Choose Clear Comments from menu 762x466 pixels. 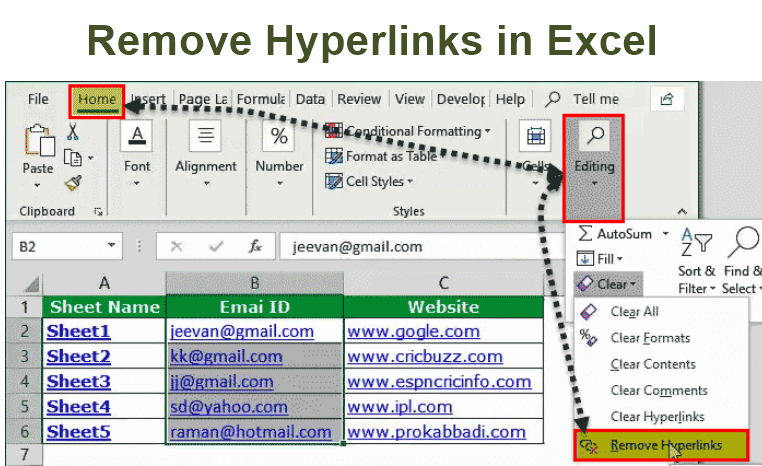pos(661,390)
